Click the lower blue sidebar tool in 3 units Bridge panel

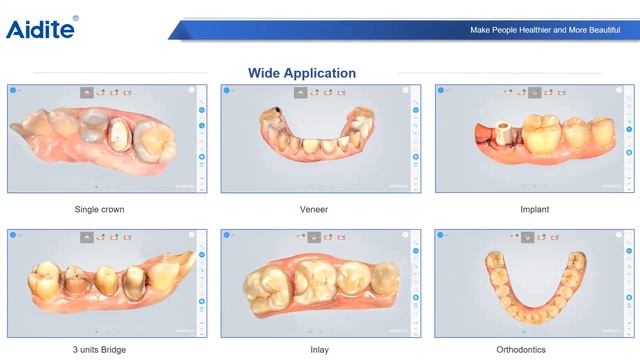click(x=202, y=301)
